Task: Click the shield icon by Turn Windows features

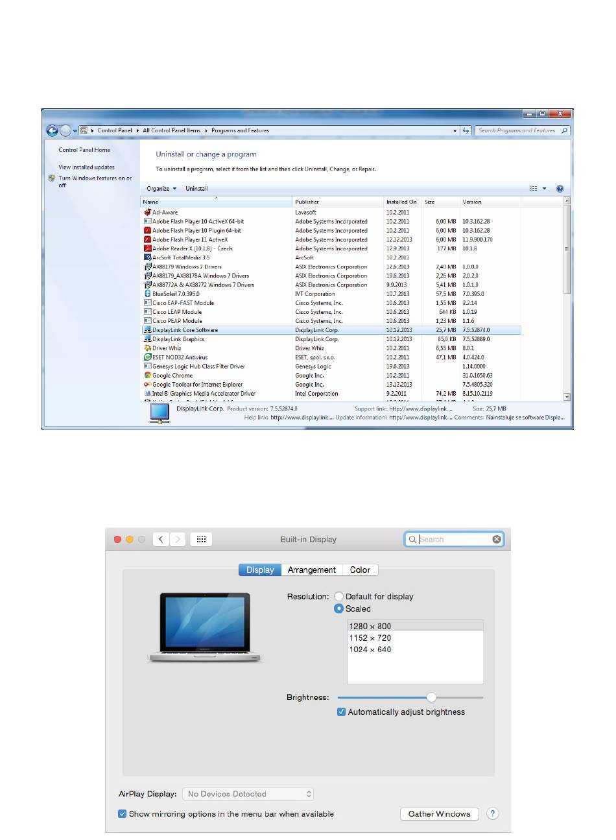Action: point(52,178)
